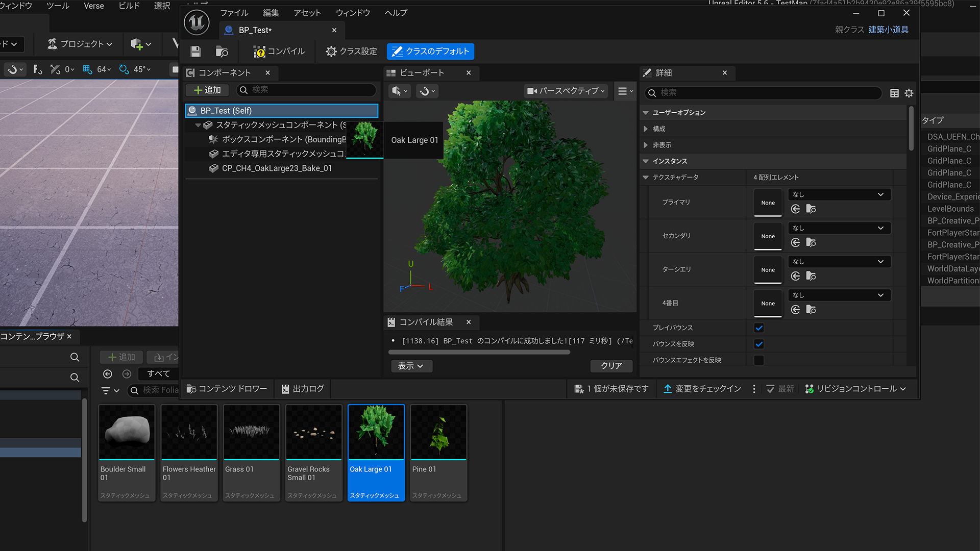This screenshot has height=551, width=980.
Task: Uncheck バウンスを反映 checkbox
Action: [759, 344]
